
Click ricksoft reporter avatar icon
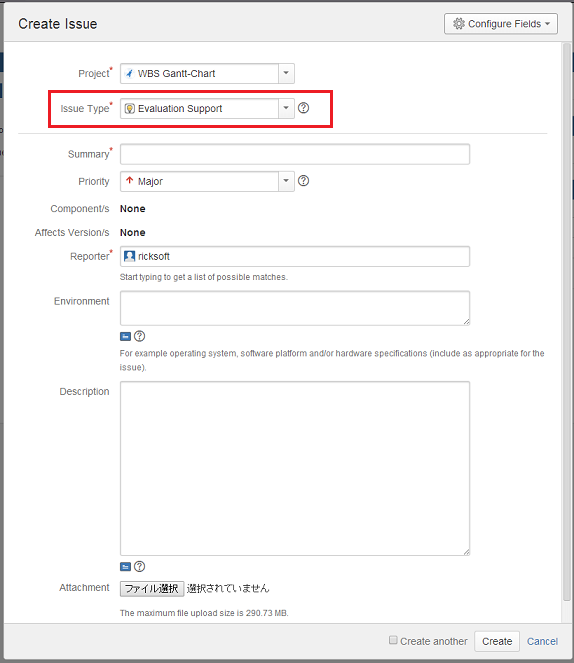(129, 256)
